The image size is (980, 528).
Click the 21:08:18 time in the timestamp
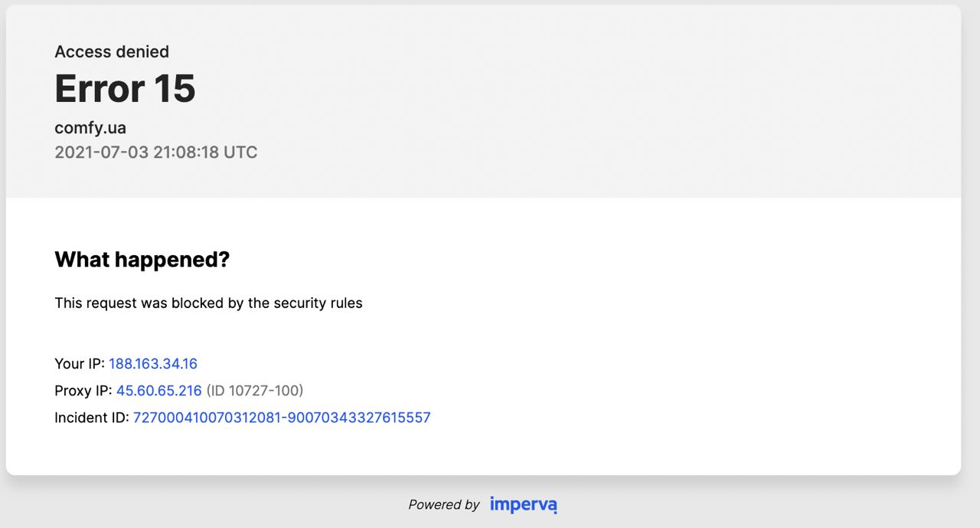(186, 152)
